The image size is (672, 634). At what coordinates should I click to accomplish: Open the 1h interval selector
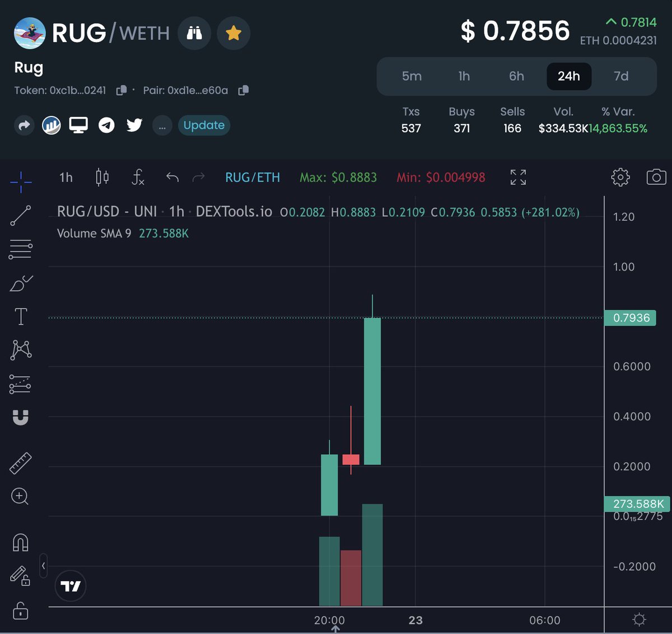[65, 178]
